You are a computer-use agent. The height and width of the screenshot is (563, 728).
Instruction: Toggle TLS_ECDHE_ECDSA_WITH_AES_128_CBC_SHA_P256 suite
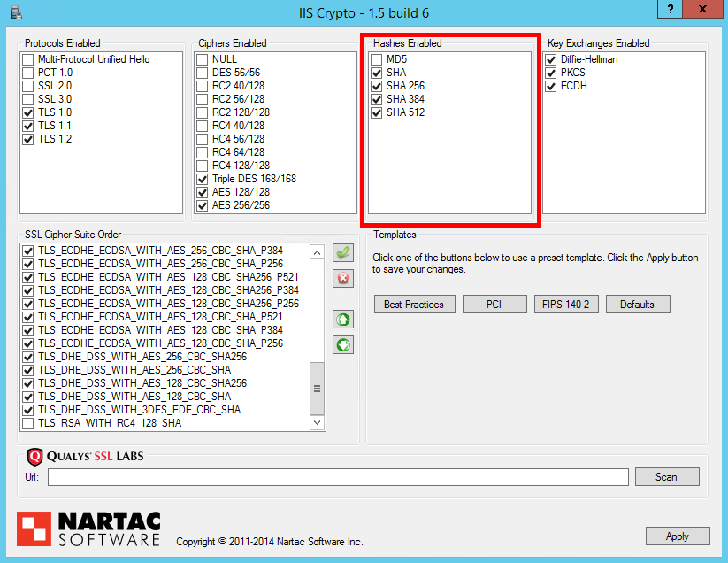(x=28, y=343)
